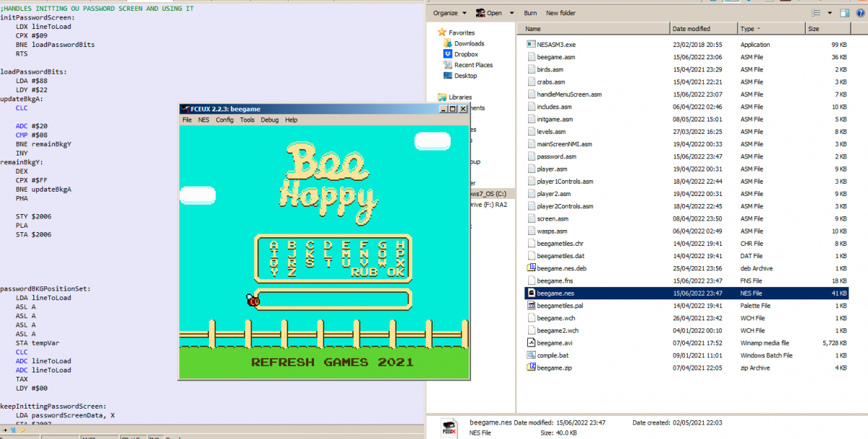Click the deb archive icon for beegame.nes.deb
The width and height of the screenshot is (868, 439).
(x=533, y=268)
